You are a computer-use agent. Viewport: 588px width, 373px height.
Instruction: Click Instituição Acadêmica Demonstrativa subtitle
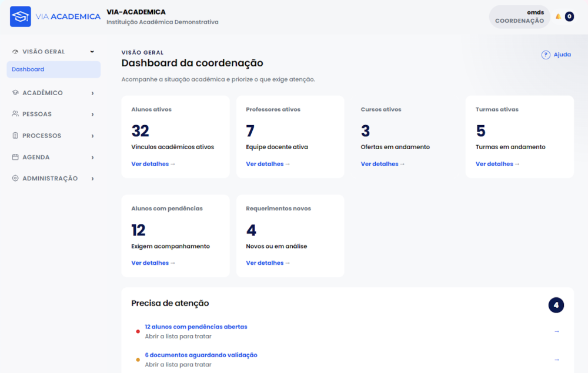162,22
